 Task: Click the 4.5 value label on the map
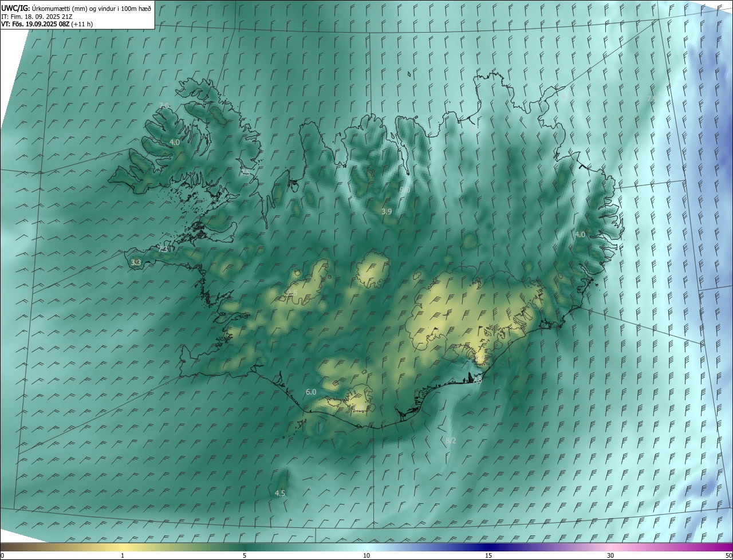pos(280,493)
